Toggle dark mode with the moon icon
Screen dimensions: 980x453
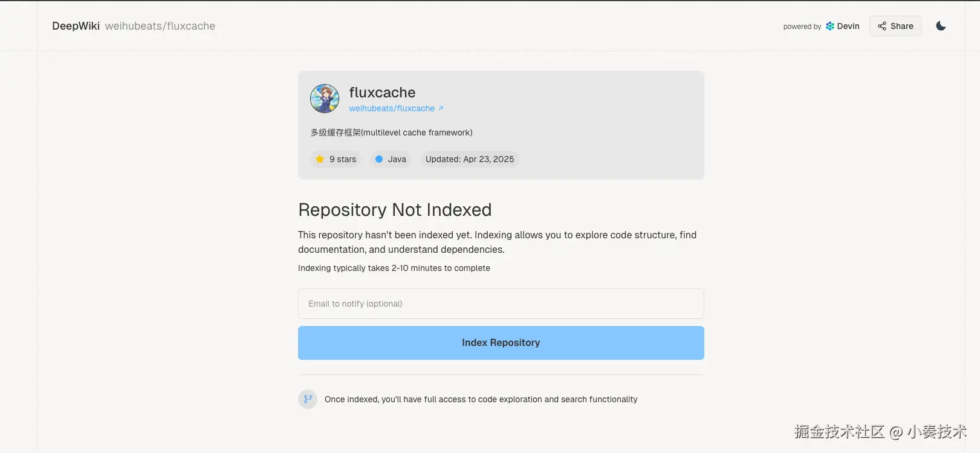(941, 26)
